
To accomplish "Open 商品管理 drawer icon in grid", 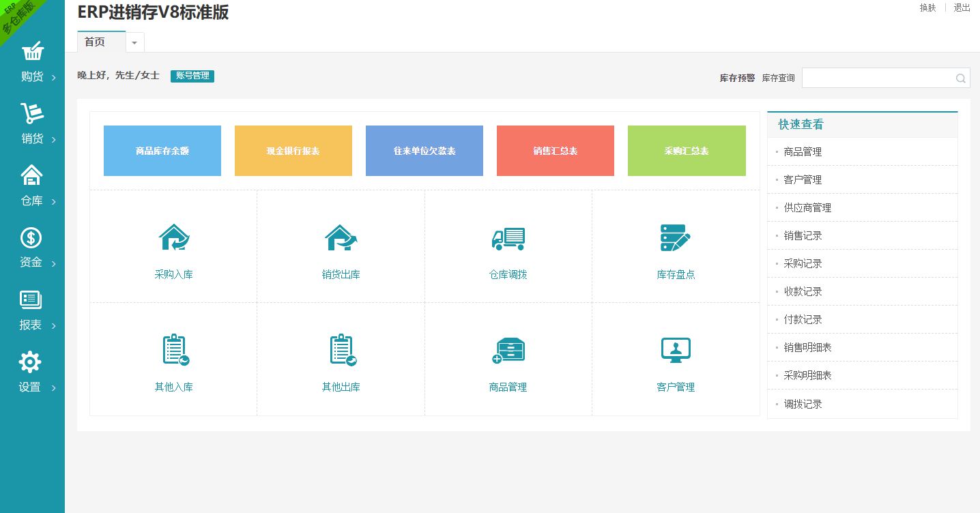I will tap(508, 350).
